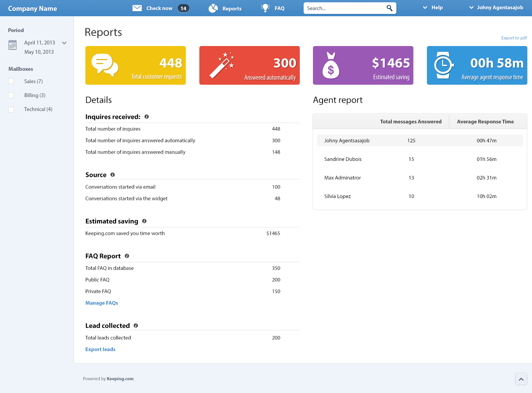Click Conversations started via email row

[192, 187]
